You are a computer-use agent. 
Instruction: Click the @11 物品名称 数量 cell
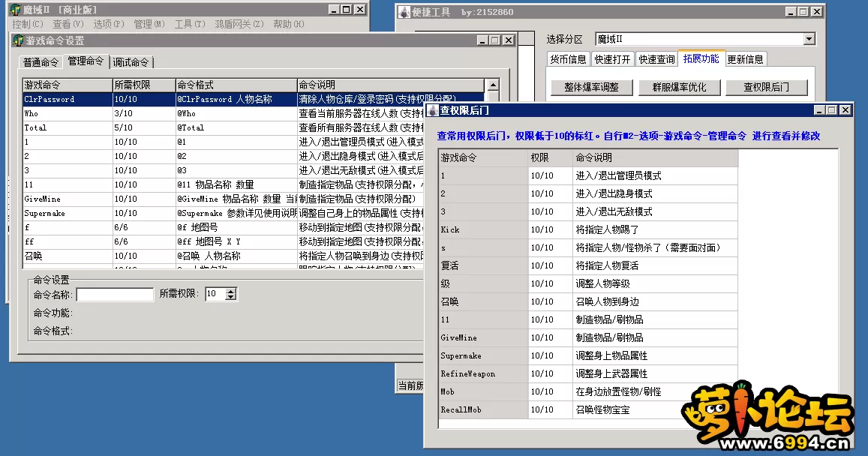point(236,184)
